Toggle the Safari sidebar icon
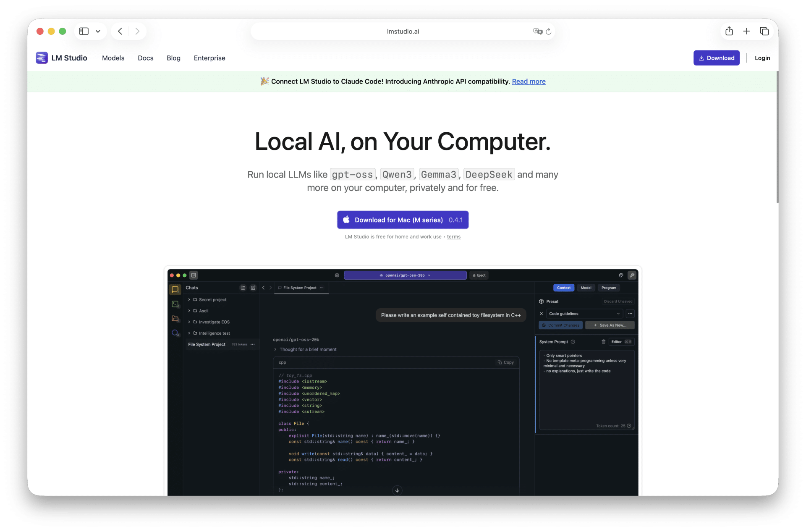This screenshot has width=806, height=532. (x=84, y=31)
